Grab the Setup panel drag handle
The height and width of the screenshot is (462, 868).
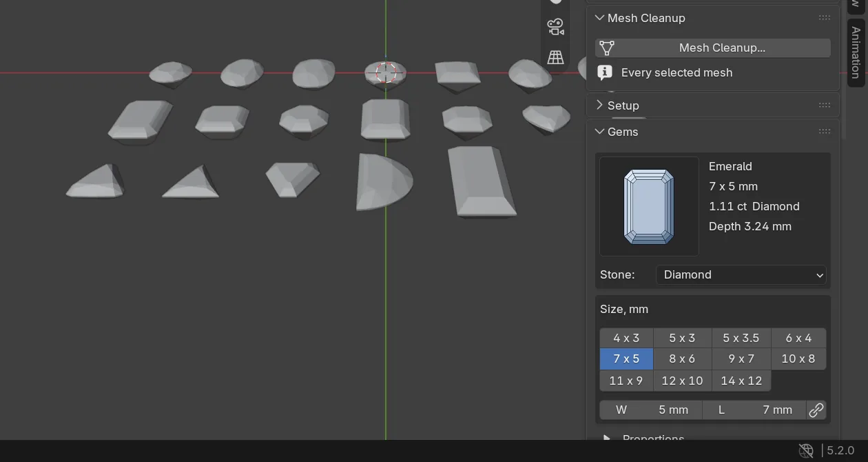825,106
